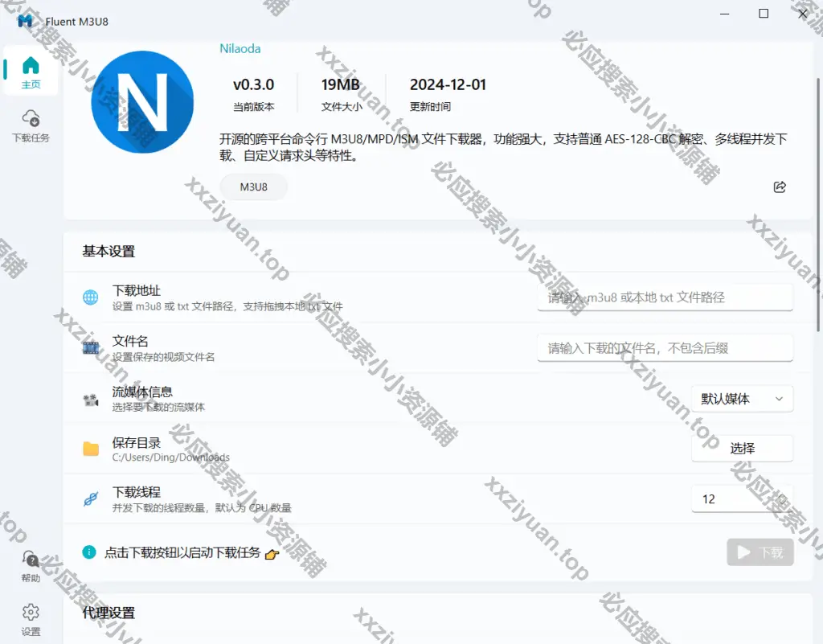
Task: Open 设置 gear in sidebar
Action: click(31, 619)
